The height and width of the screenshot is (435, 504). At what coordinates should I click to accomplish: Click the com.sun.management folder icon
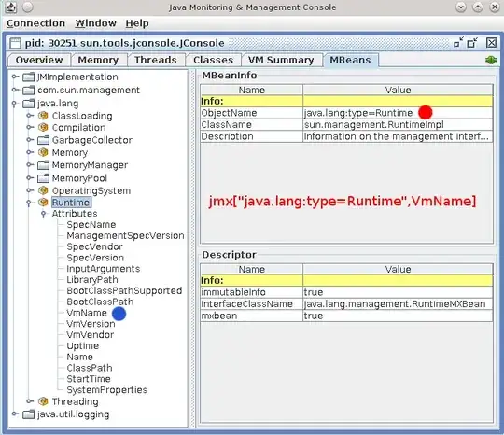(28, 91)
